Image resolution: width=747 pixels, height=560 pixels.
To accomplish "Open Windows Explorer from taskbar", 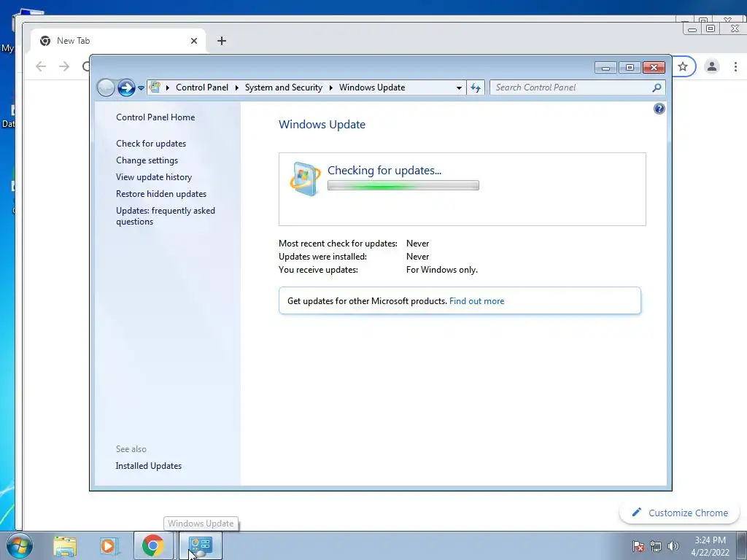I will [x=65, y=546].
